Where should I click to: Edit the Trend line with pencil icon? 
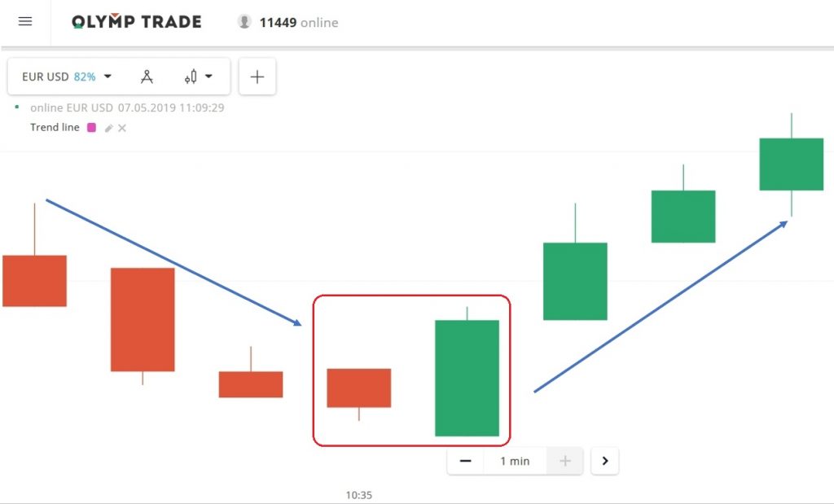point(108,128)
